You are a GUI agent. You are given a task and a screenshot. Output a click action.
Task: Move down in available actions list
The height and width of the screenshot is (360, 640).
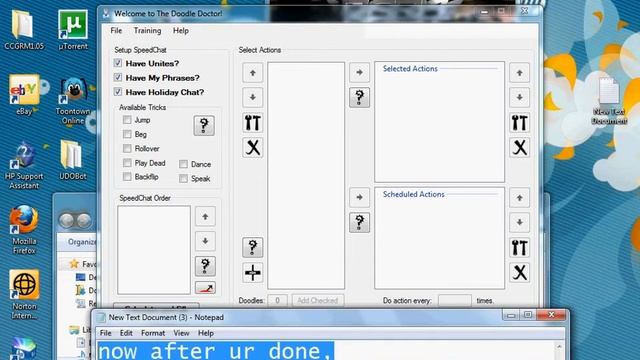pos(253,98)
